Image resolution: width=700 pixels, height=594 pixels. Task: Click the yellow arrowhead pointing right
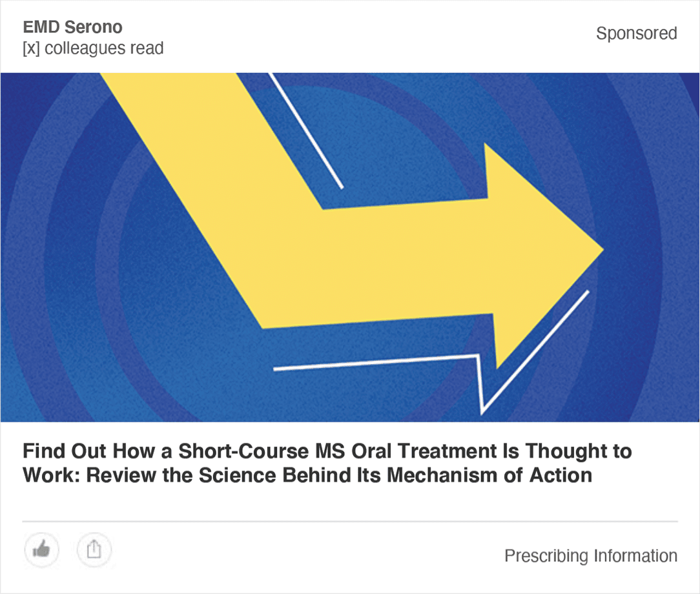tap(536, 254)
